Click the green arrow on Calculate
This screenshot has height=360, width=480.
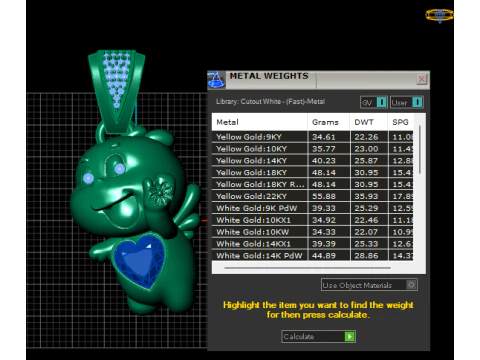coord(350,336)
